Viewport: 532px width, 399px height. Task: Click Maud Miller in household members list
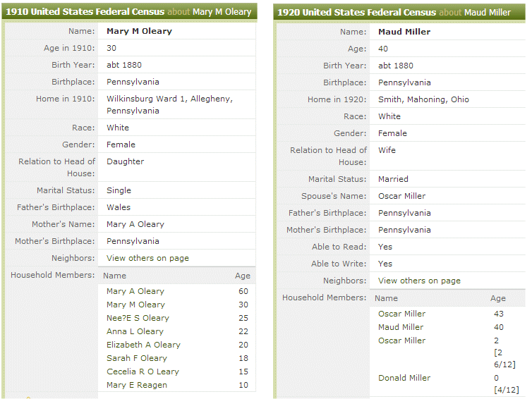[401, 327]
